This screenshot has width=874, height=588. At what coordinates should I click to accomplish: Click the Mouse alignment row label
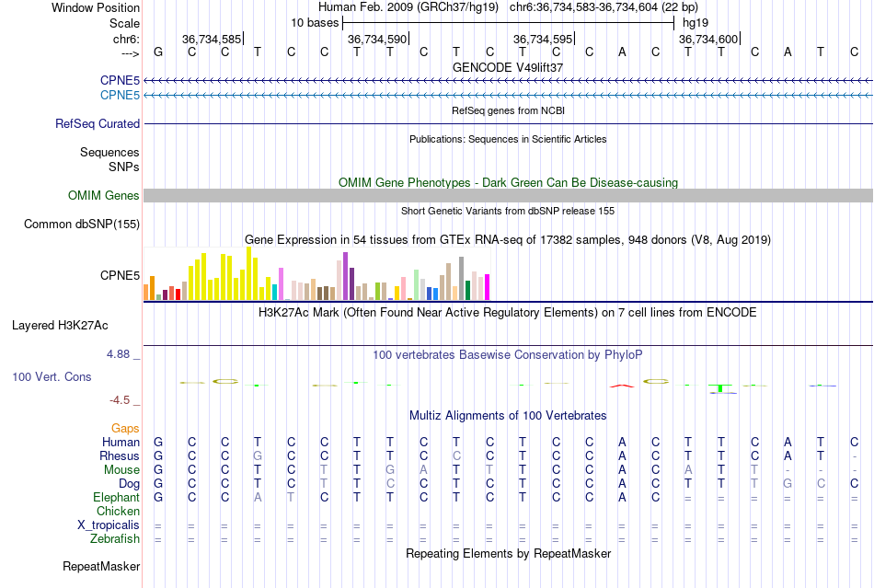point(121,470)
